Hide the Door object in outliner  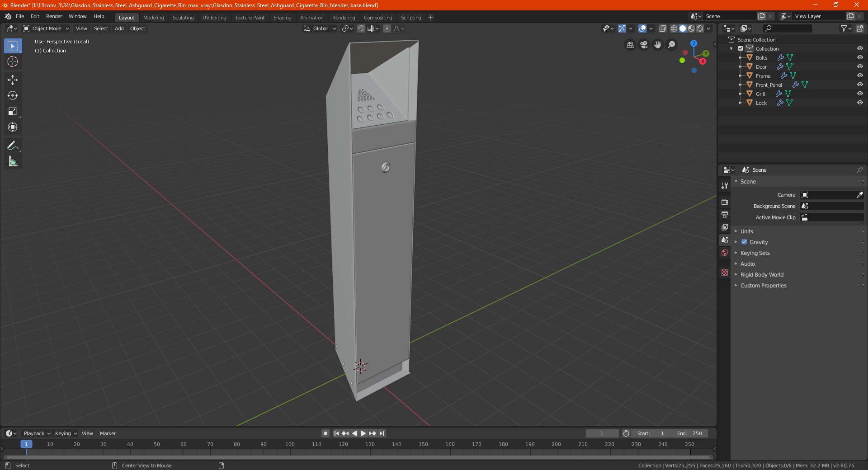coord(860,67)
